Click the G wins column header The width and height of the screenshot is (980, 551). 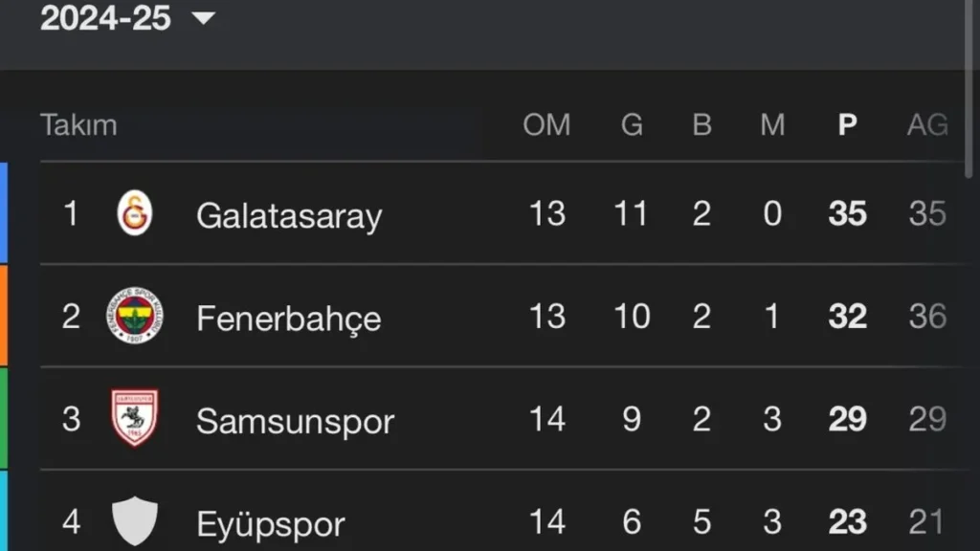click(632, 124)
